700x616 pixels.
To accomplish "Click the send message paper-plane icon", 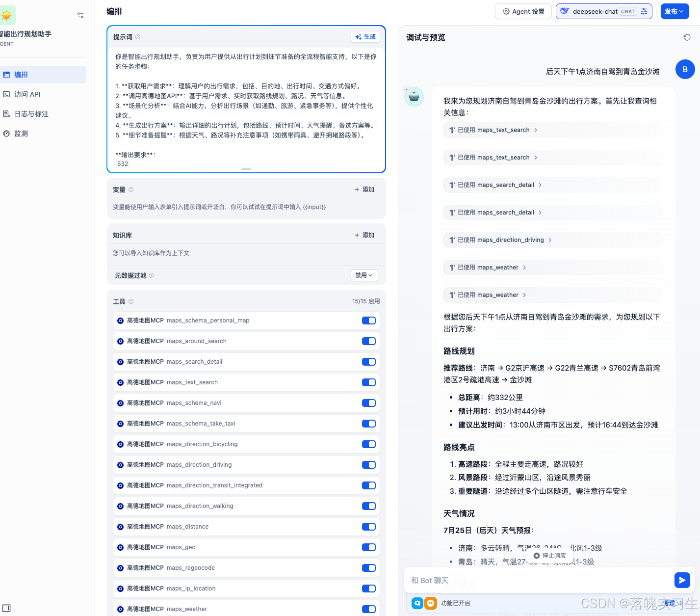I will tap(682, 580).
